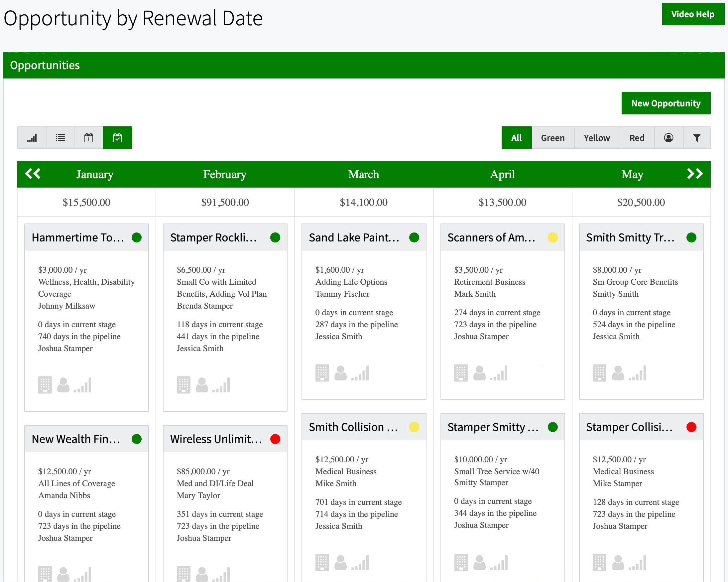
Task: Filter opportunities by Red status
Action: coord(637,138)
